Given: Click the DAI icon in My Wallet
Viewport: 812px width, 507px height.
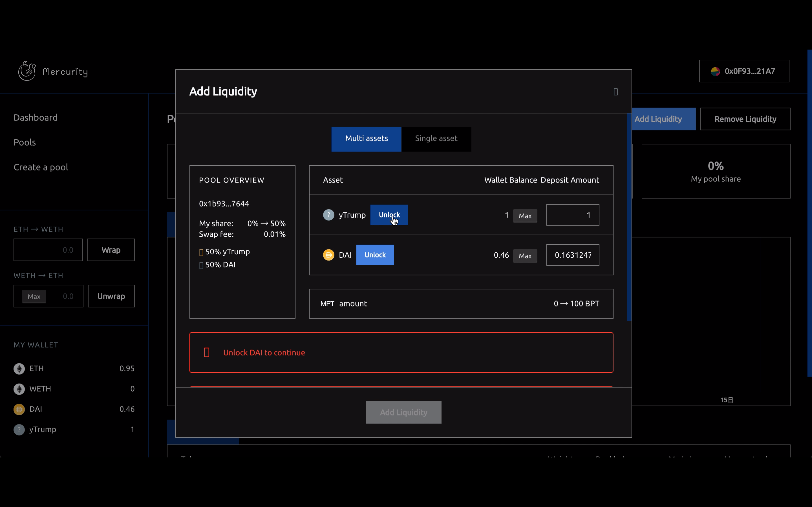Looking at the screenshot, I should 19,409.
